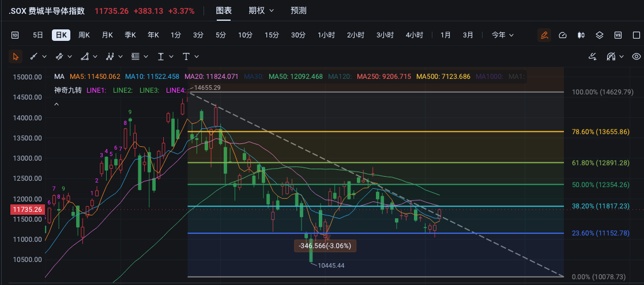Select the 15分 interval

[x=272, y=35]
